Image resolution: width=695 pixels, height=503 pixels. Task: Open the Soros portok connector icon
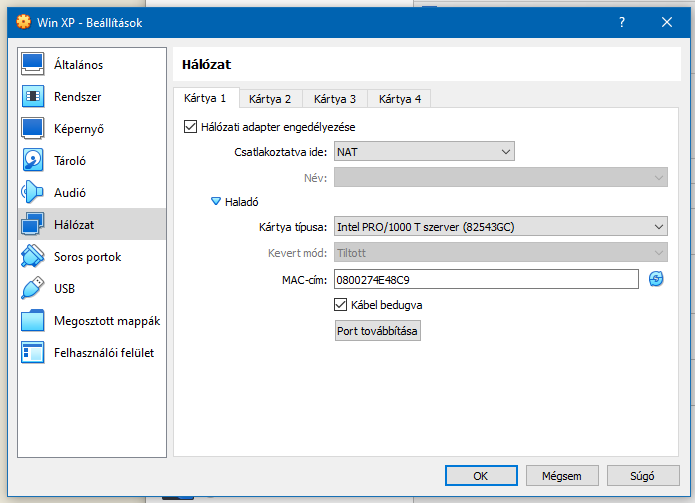click(32, 256)
